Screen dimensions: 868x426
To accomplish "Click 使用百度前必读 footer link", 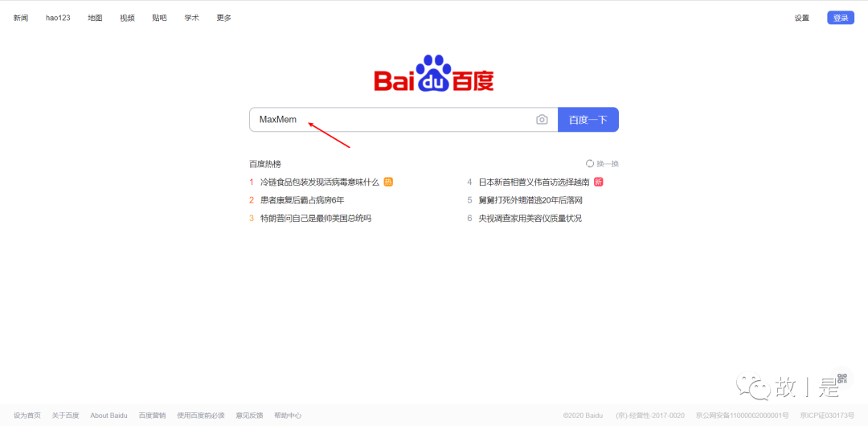I will 201,416.
